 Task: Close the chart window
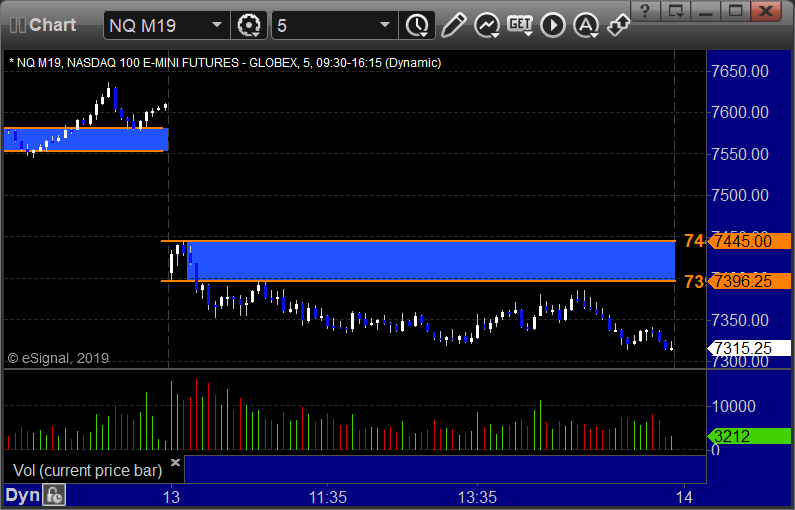pos(766,11)
